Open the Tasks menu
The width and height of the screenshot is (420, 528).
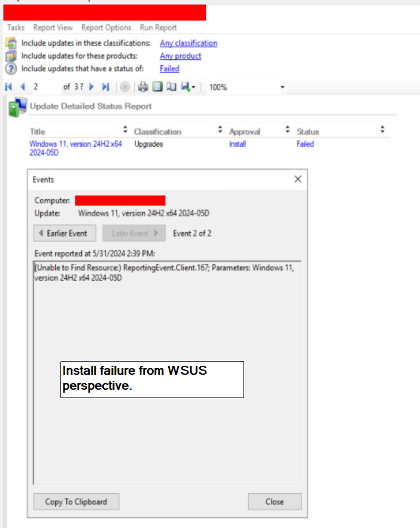point(16,28)
